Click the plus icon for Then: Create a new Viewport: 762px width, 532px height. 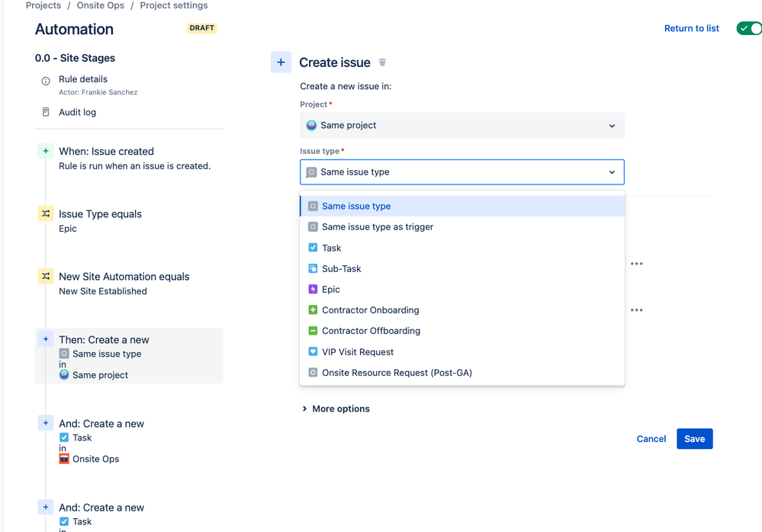point(46,339)
